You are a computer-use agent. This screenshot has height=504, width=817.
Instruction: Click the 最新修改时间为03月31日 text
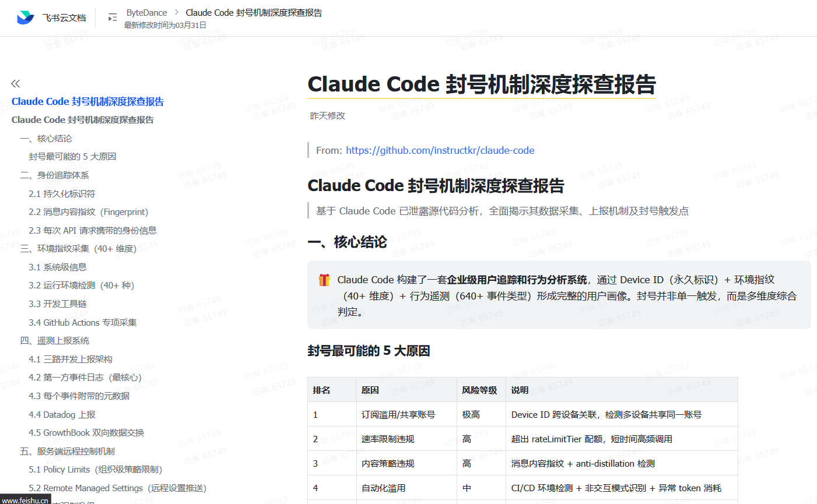[x=165, y=25]
